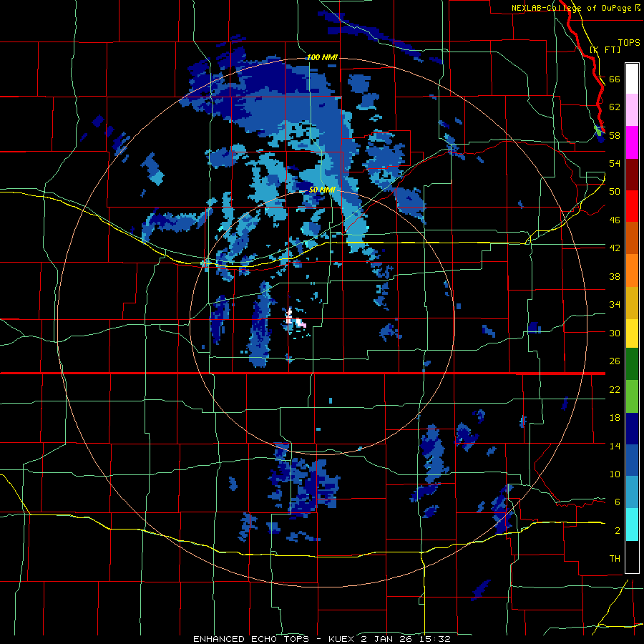The width and height of the screenshot is (644, 644).
Task: Click legend value 26
Action: coord(615,361)
